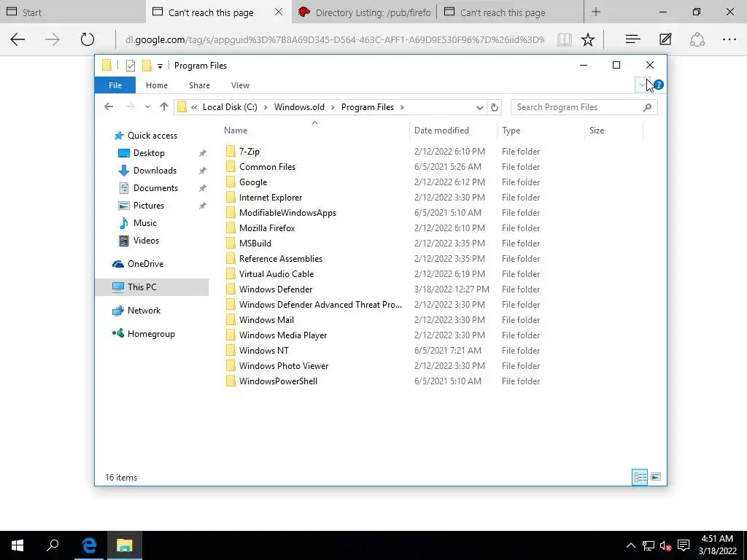Viewport: 747px width, 560px height.
Task: Expand path chevron after Program Files
Action: pos(402,107)
